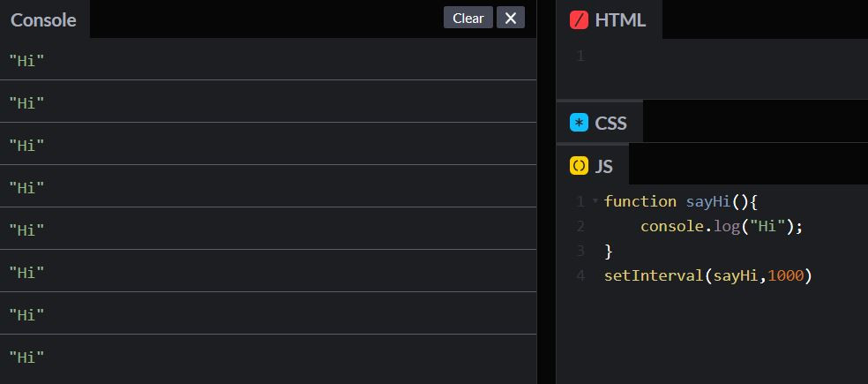Viewport: 868px width, 384px height.
Task: Click inside the empty HTML editor line
Action: pos(706,56)
